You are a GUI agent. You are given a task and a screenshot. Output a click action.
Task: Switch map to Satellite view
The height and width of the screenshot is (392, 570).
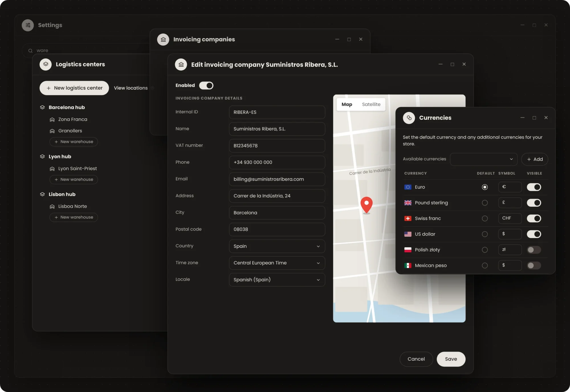[x=371, y=104]
